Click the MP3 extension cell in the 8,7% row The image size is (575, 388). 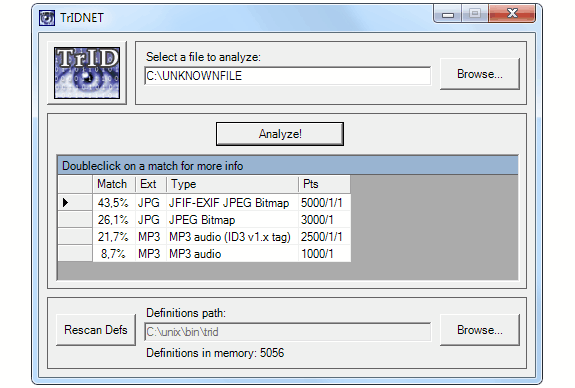(151, 253)
